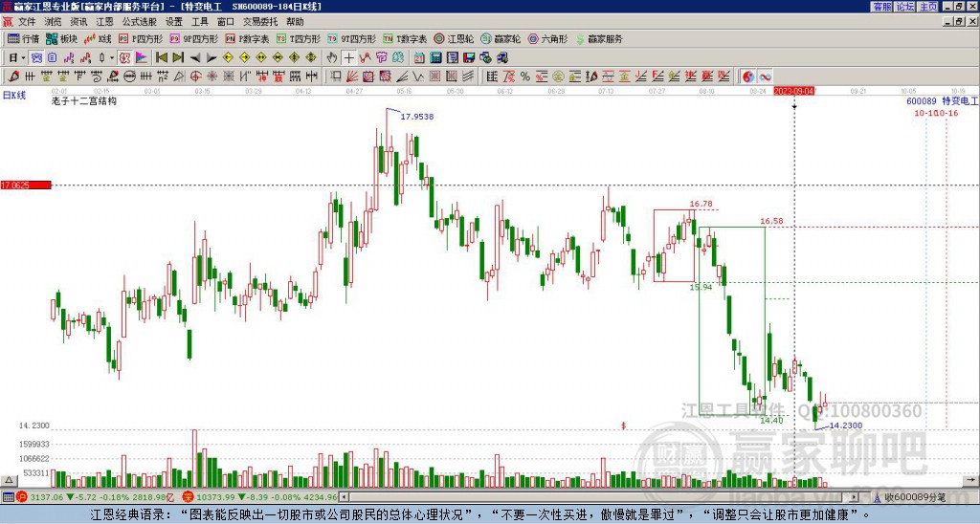This screenshot has width=980, height=524.
Task: Open the candlestick style dropdown arrow
Action: coord(111,57)
